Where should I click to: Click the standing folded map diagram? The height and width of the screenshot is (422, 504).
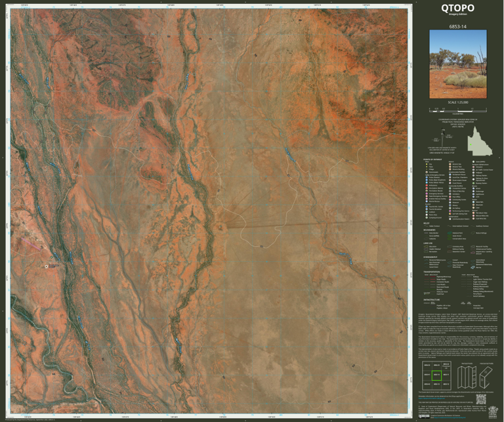click(x=486, y=377)
